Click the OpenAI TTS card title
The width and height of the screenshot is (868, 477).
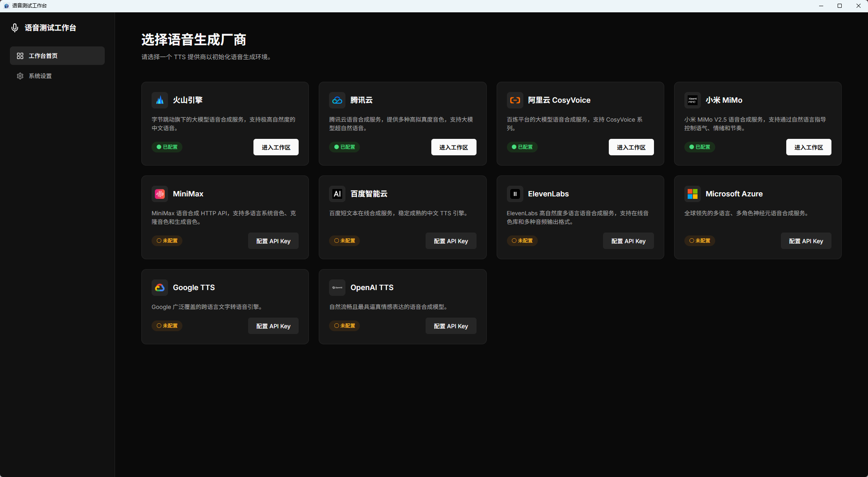[372, 288]
